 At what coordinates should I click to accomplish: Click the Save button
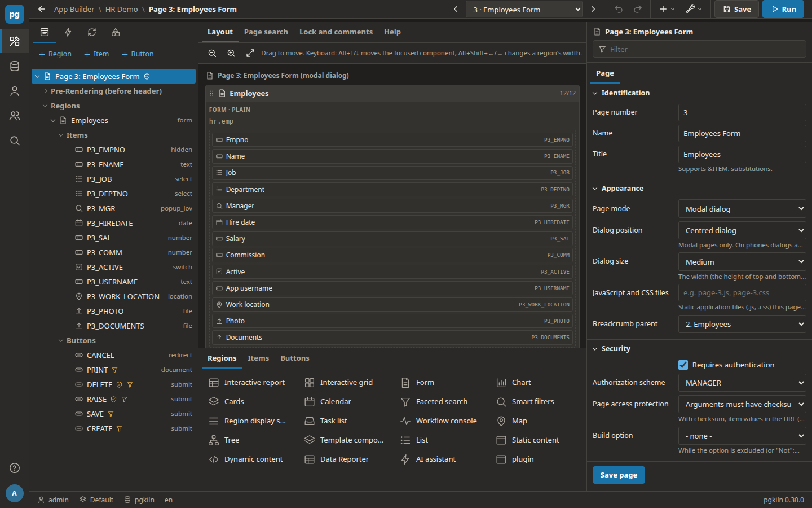pos(736,9)
